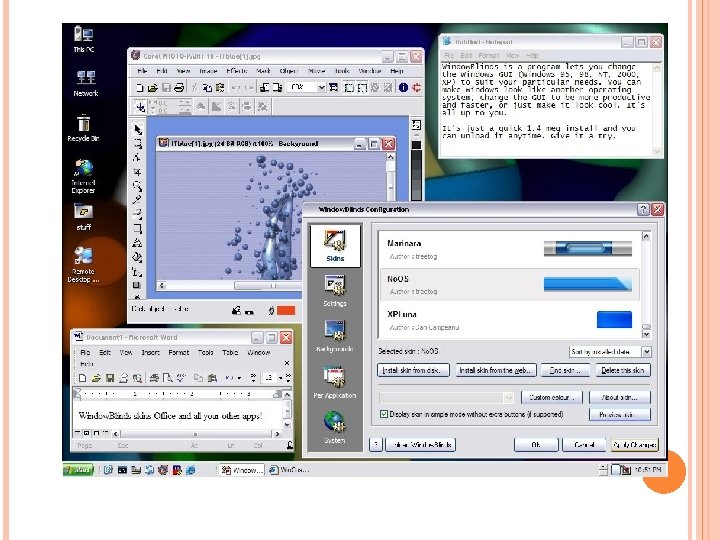Open This PC desktop icon
Screen dimensions: 720x540
coord(84,39)
